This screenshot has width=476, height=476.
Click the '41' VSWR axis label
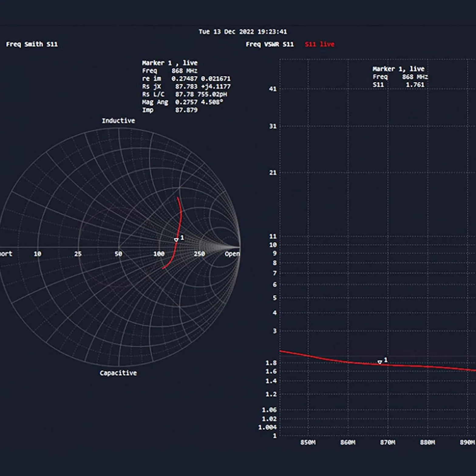(x=273, y=89)
